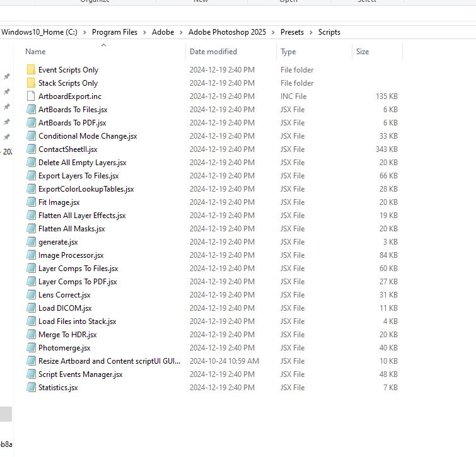The height and width of the screenshot is (457, 476).
Task: Click the Merge To HDR.jsx file icon
Action: (31, 335)
